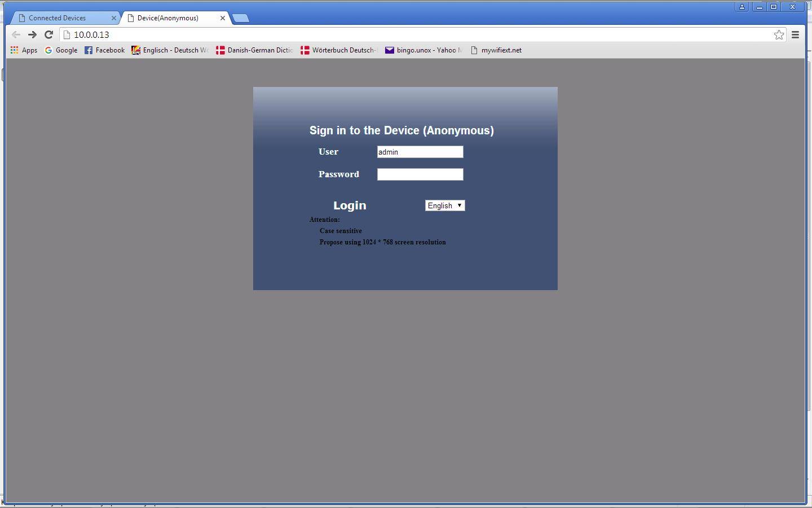Open the Google bookmark
Viewport: 812px width, 508px height.
pyautogui.click(x=61, y=50)
